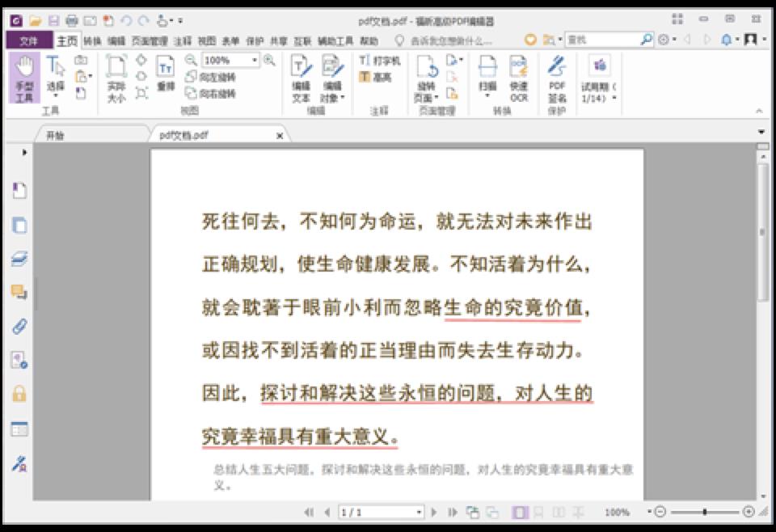The width and height of the screenshot is (776, 532).
Task: Open the Pages thumbnail panel in sidebar
Action: tap(19, 226)
